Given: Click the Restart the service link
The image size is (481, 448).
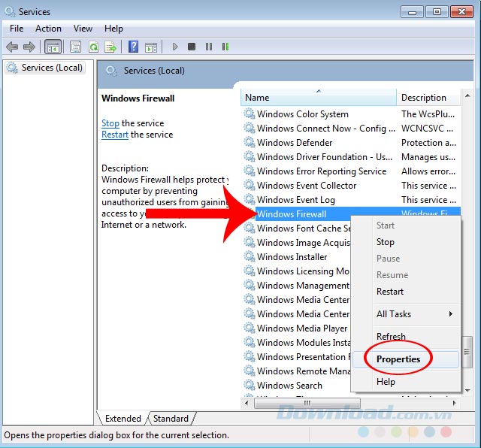Looking at the screenshot, I should point(115,135).
